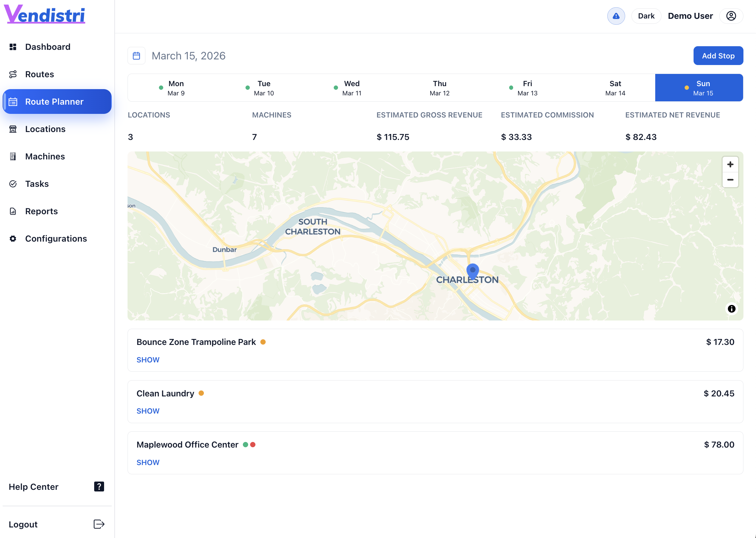This screenshot has height=538, width=756.
Task: Open the Dashboard sidebar icon
Action: (13, 47)
